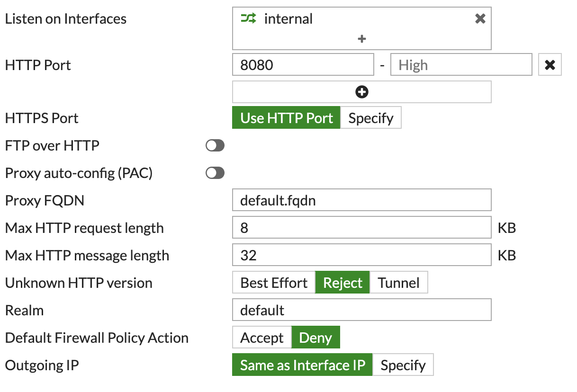
Task: Switch HTTPS Port to Specify
Action: [371, 118]
